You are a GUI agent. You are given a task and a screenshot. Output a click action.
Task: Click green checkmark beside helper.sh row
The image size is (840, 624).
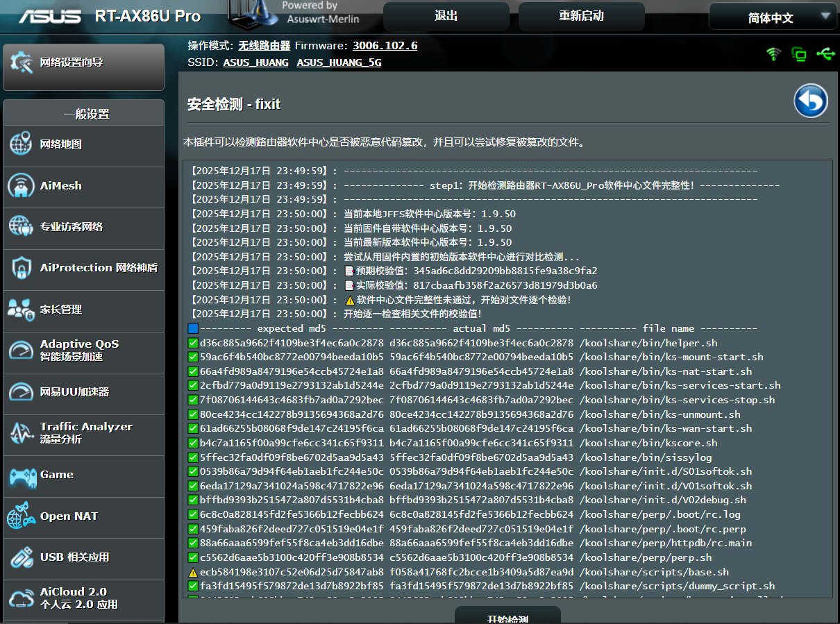[193, 343]
